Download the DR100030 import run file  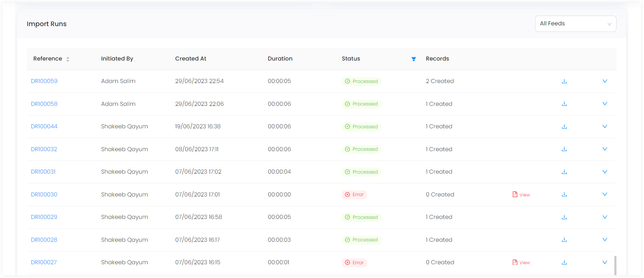coord(564,194)
